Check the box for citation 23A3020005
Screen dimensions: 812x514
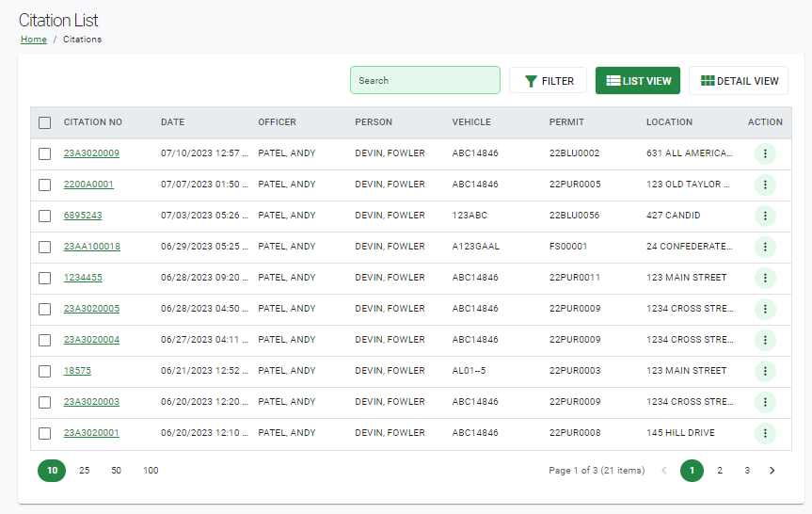[45, 310]
